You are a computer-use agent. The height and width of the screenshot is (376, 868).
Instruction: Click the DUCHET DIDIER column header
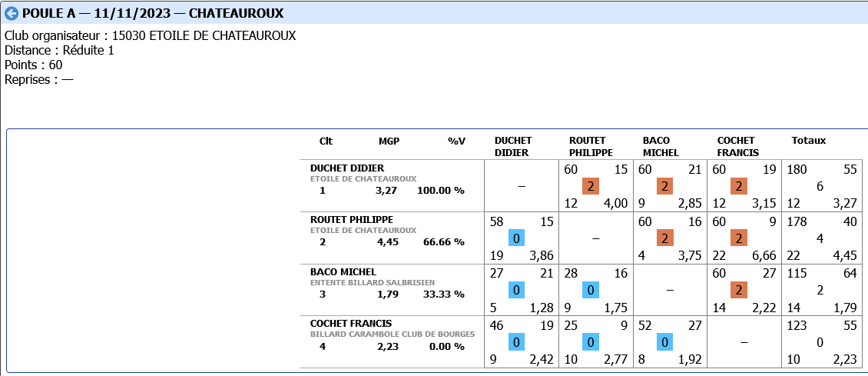512,146
